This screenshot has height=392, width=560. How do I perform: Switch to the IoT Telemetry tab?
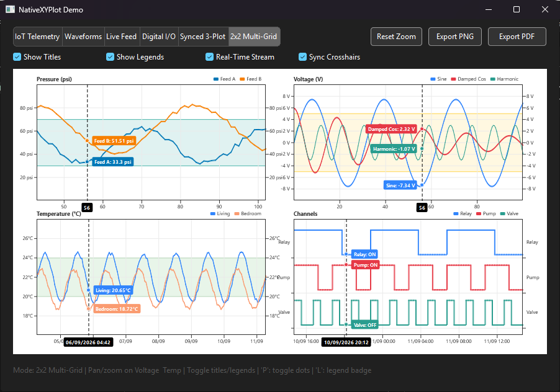pyautogui.click(x=37, y=37)
